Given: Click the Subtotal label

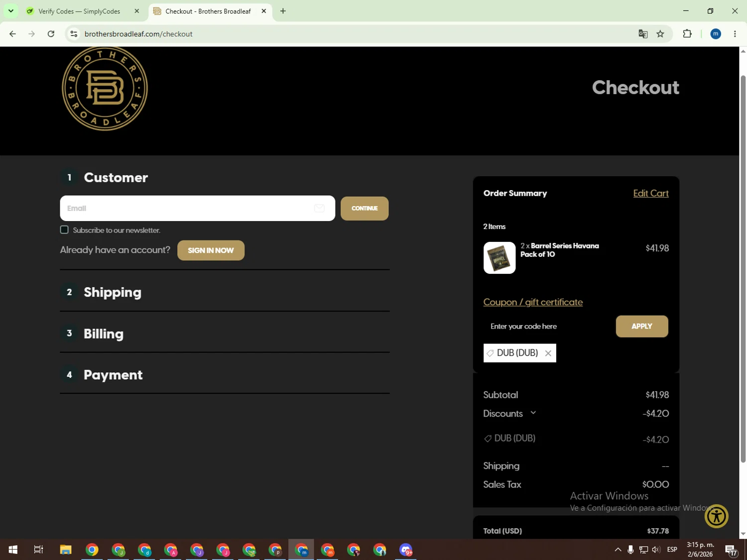Looking at the screenshot, I should 500,395.
